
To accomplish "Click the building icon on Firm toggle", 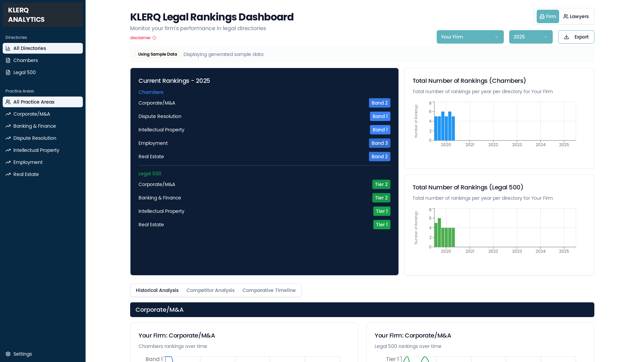I will click(x=542, y=16).
